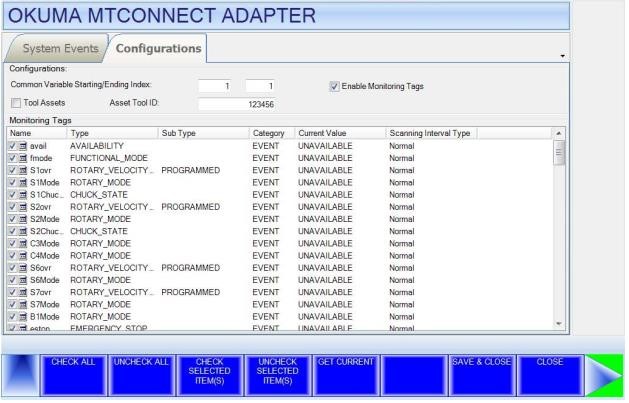Click the scroll down arrow of tag list

559,324
